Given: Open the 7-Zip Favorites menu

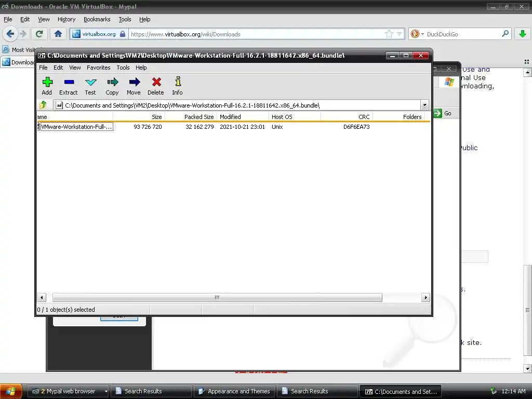Looking at the screenshot, I should 98,68.
